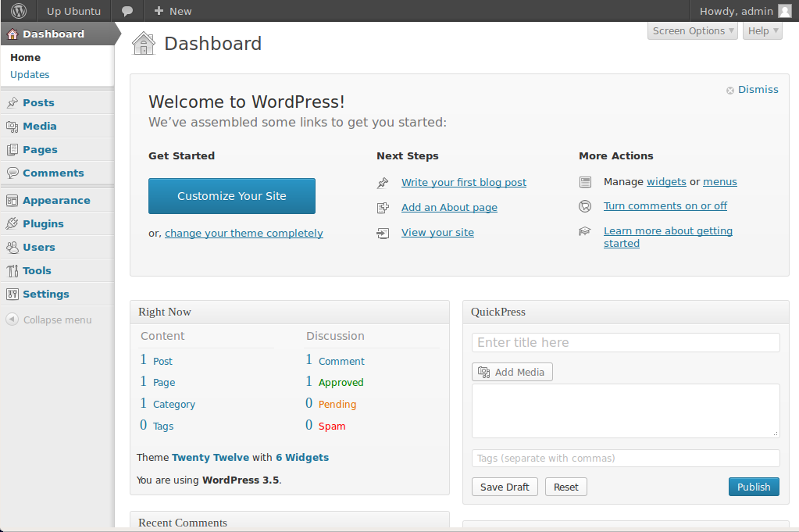Click the graduation cap icon beside Learn more

pos(585,231)
